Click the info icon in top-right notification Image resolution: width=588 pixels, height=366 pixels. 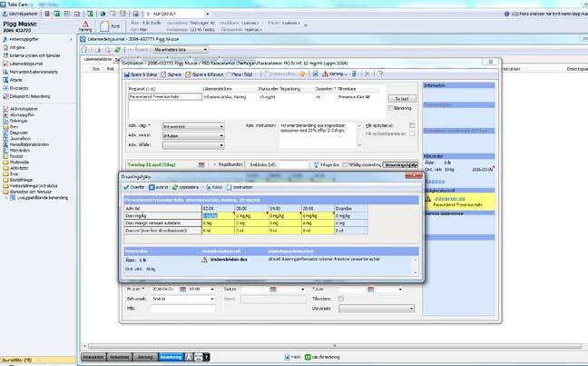[506, 14]
